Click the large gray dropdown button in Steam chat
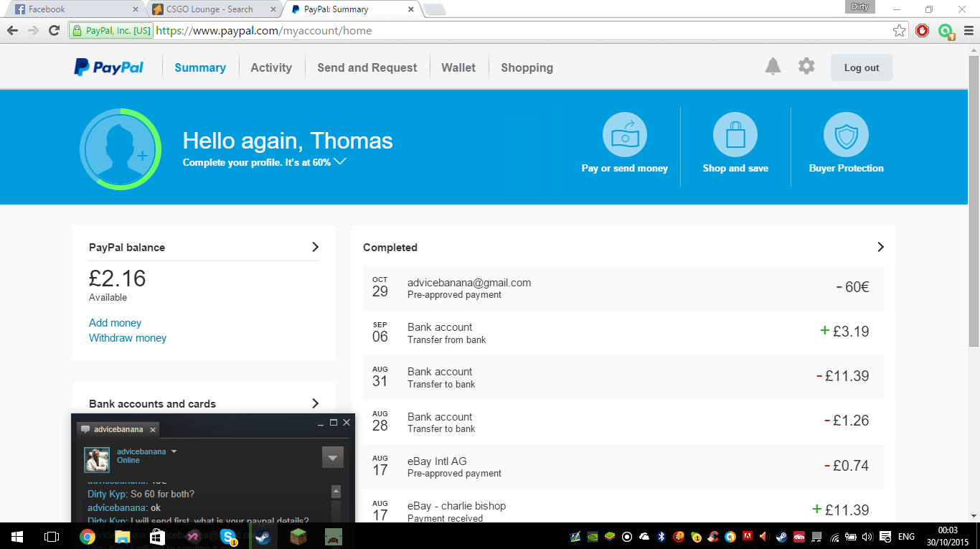This screenshot has width=980, height=549. tap(333, 457)
